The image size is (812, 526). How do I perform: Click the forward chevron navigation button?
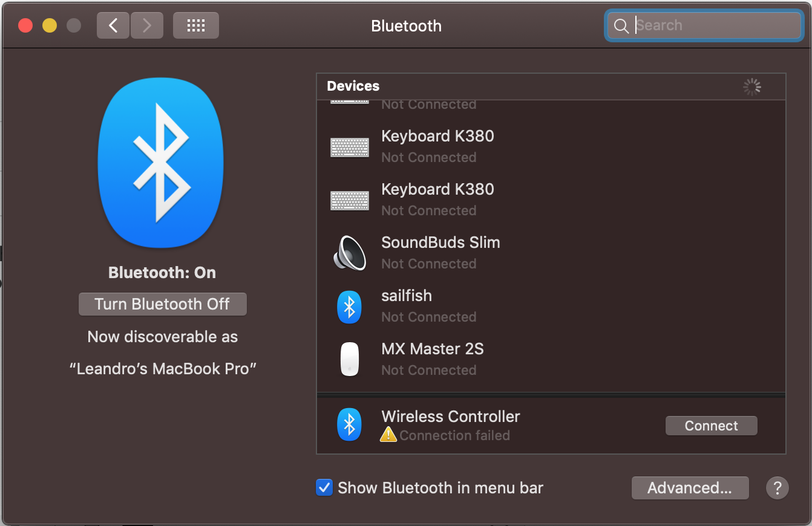(147, 25)
